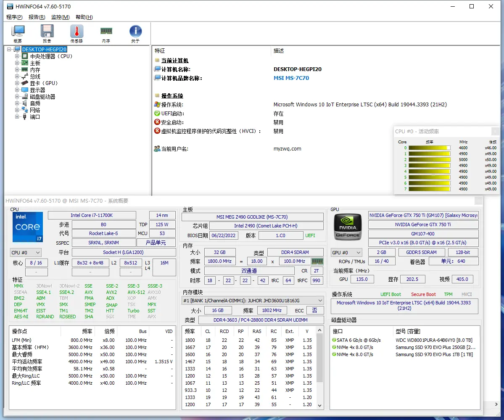Expand the 内存 tree node
This screenshot has height=420, width=504.
17,69
